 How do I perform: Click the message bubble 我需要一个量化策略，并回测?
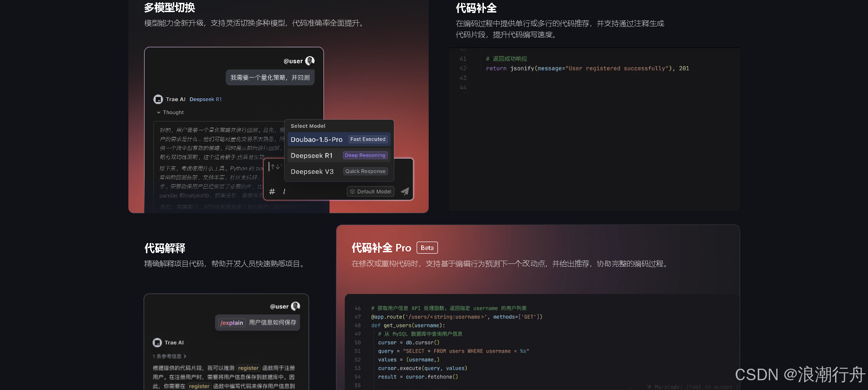point(270,77)
